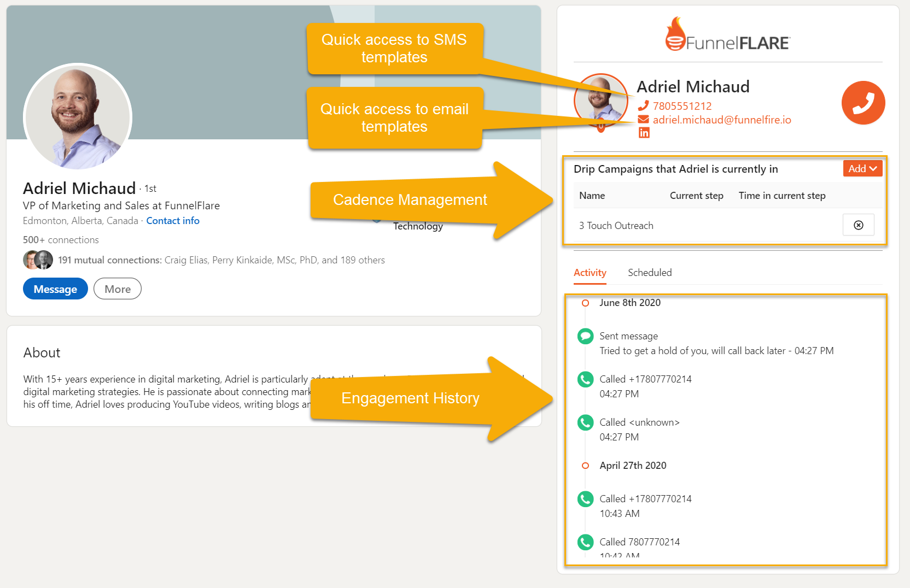Switch to the Scheduled tab
910x588 pixels.
coord(650,273)
